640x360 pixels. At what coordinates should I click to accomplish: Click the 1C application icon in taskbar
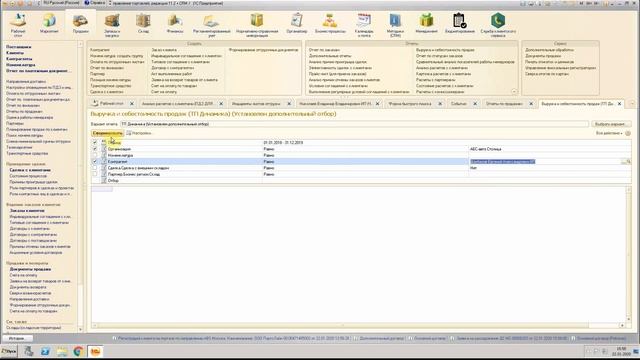coord(95,351)
